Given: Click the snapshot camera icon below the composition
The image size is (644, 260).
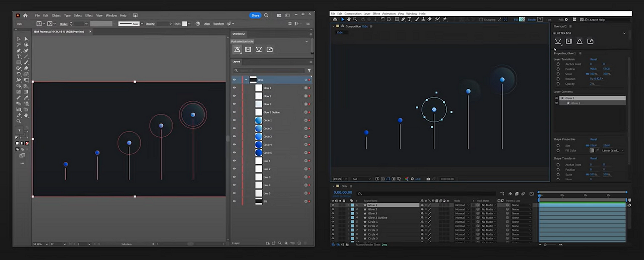Looking at the screenshot, I should [x=428, y=179].
